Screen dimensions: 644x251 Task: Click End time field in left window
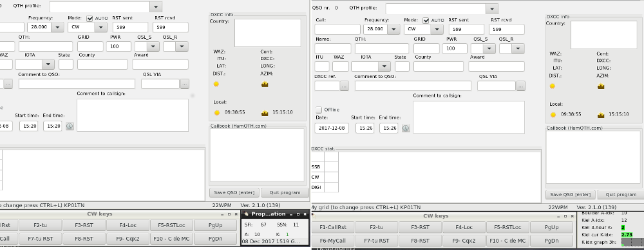point(53,126)
